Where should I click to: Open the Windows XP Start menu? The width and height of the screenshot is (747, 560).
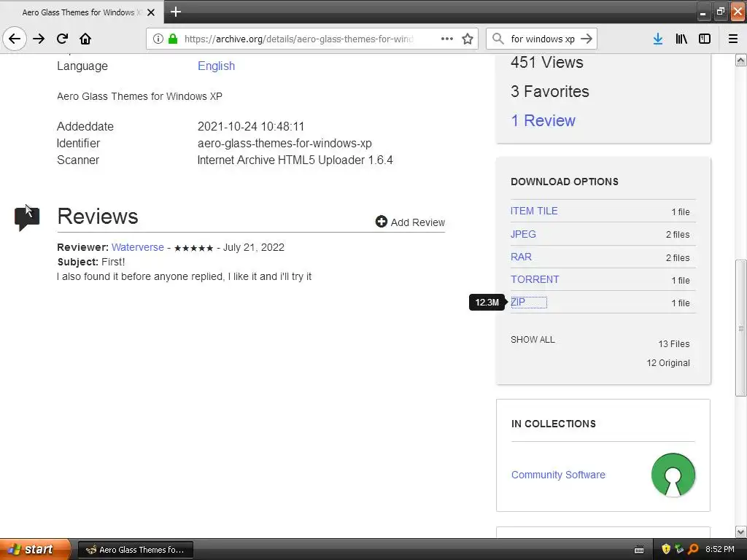tap(34, 549)
